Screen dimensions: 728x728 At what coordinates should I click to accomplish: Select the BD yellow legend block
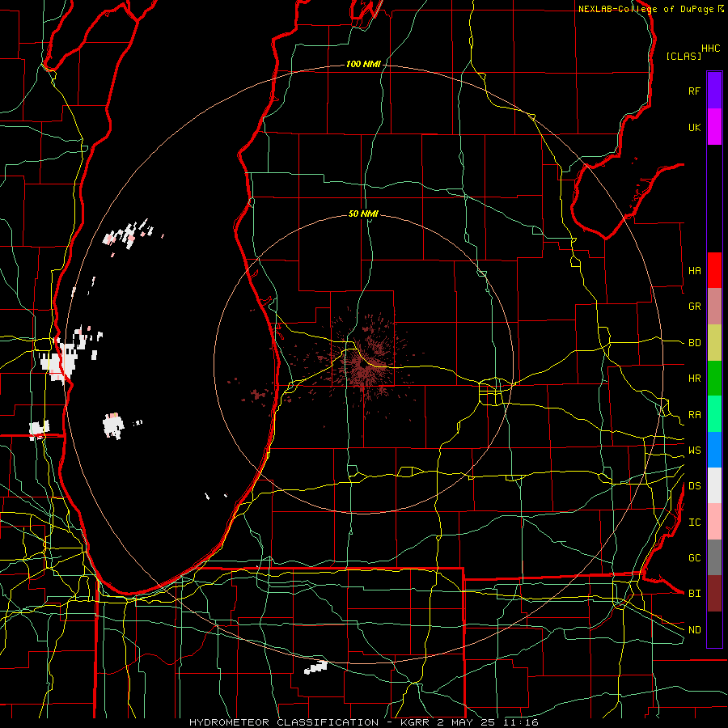click(x=714, y=343)
